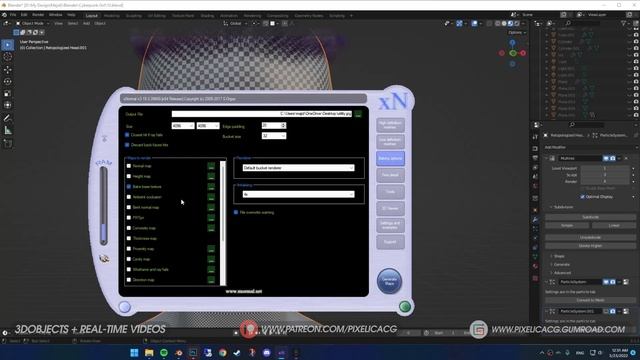Toggle Closest hit if ray fails checkbox
This screenshot has height=360, width=640.
point(127,135)
